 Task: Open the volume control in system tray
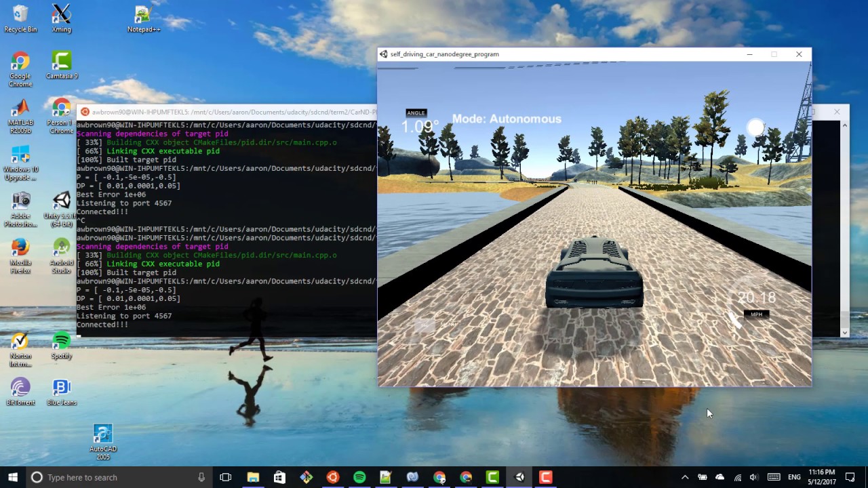click(x=754, y=477)
